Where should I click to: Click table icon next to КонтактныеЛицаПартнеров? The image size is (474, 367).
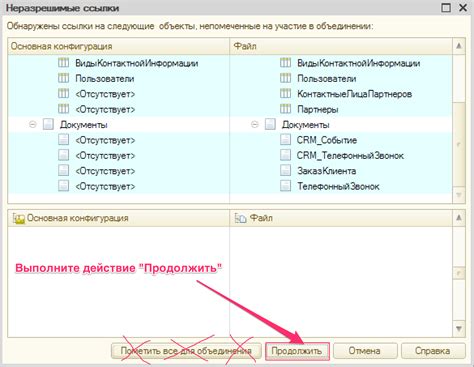coord(285,93)
